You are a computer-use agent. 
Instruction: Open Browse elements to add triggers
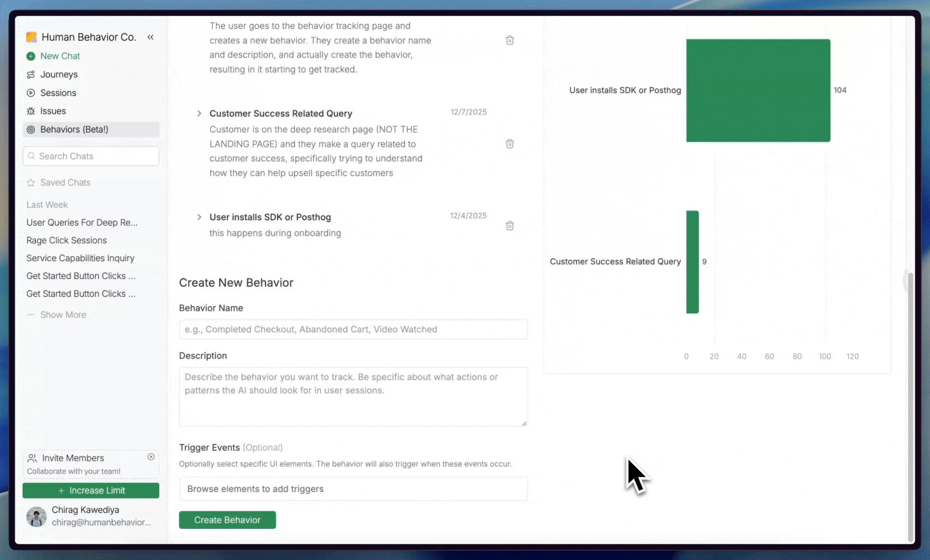point(353,489)
